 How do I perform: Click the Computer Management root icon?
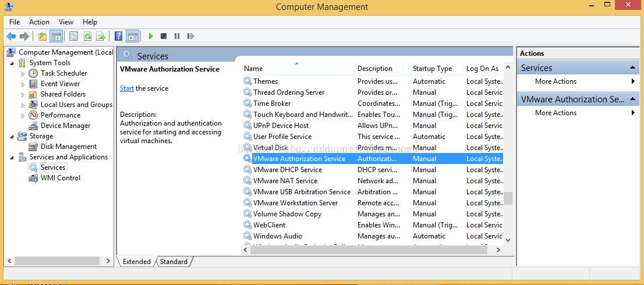[x=12, y=52]
